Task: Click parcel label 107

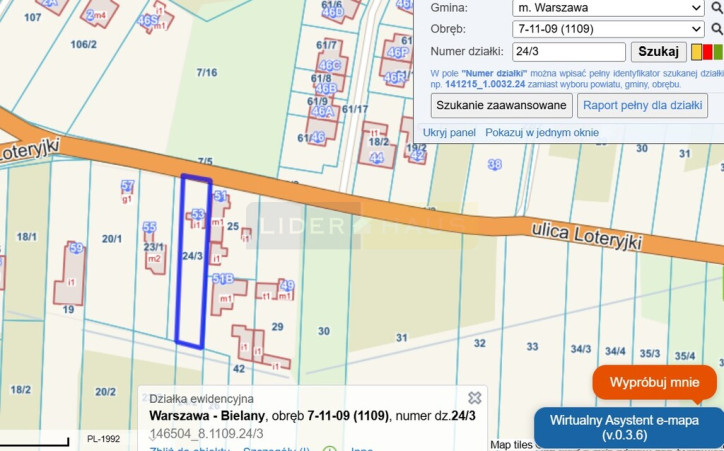Action: pos(33,18)
